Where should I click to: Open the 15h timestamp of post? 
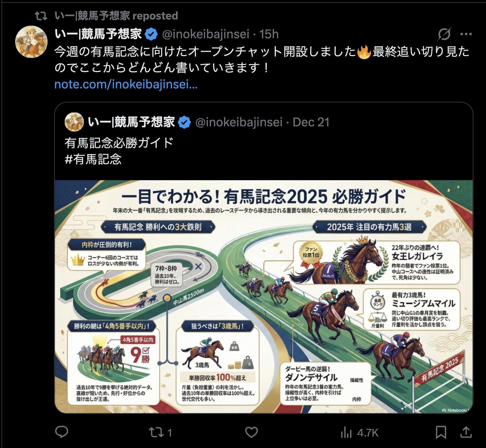269,34
